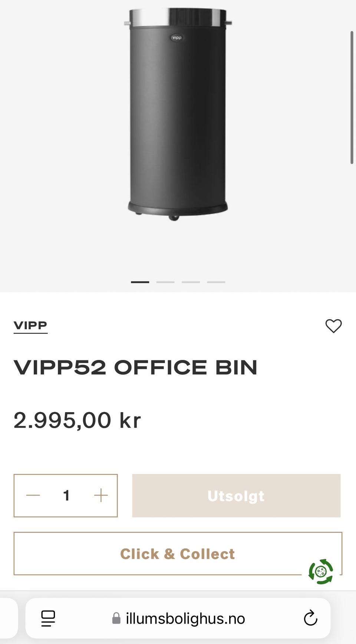Viewport: 356px width, 644px height.
Task: Show first product image via indicator
Action: (x=140, y=282)
